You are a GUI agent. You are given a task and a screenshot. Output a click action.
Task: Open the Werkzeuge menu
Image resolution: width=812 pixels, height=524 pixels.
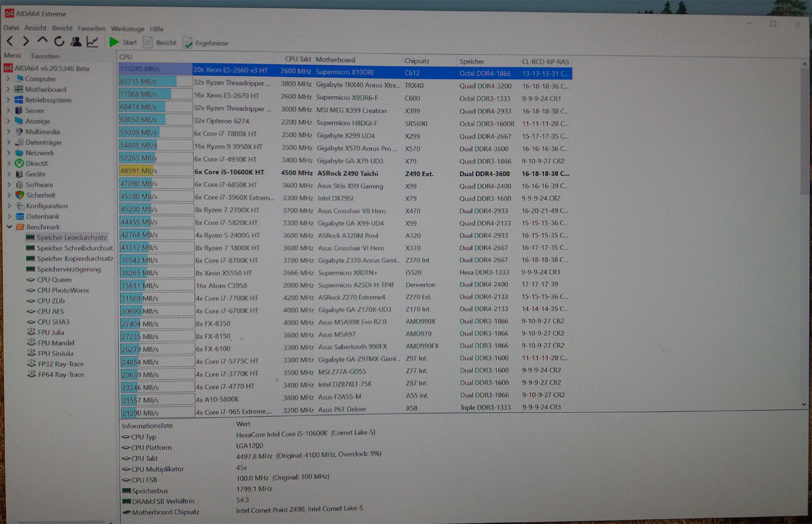pos(127,29)
